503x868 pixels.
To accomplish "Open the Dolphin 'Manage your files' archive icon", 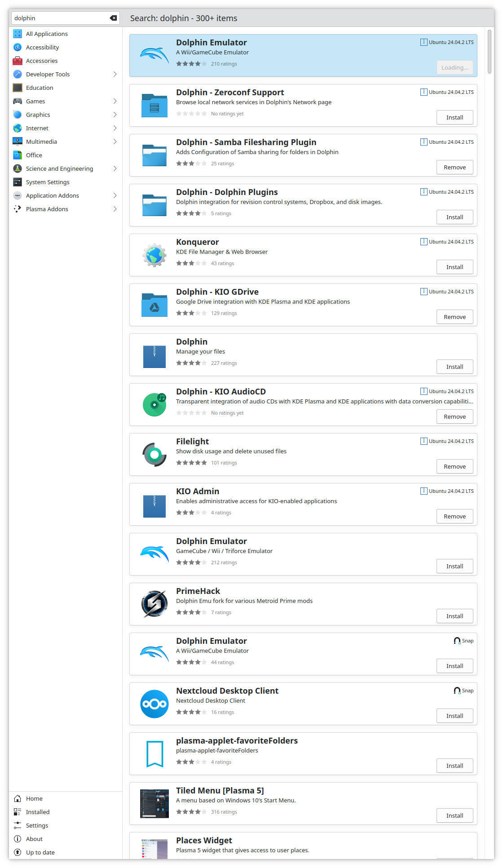I will (154, 357).
